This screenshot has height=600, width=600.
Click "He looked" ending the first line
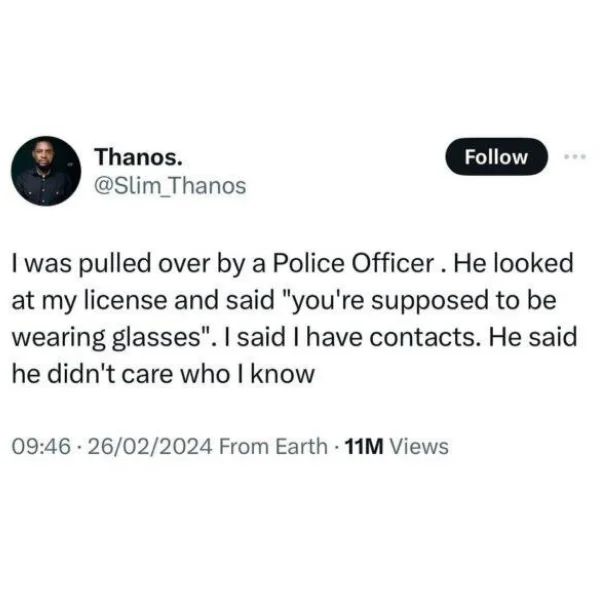514,264
